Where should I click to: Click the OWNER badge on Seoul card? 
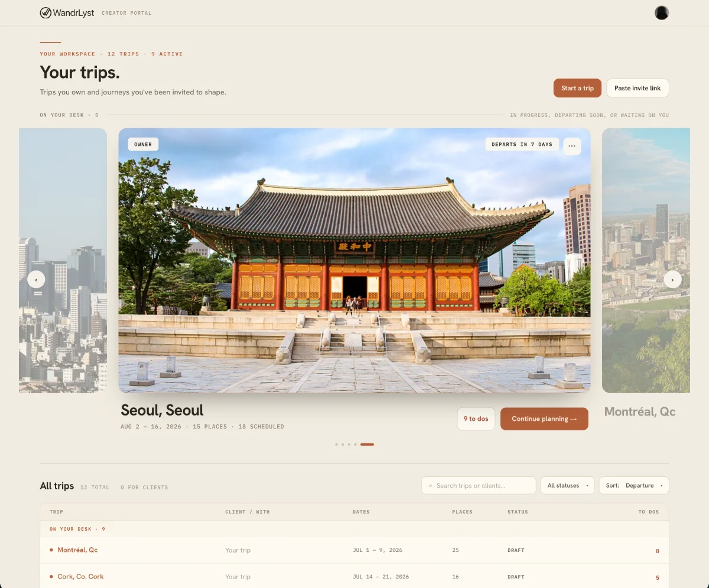coord(143,144)
